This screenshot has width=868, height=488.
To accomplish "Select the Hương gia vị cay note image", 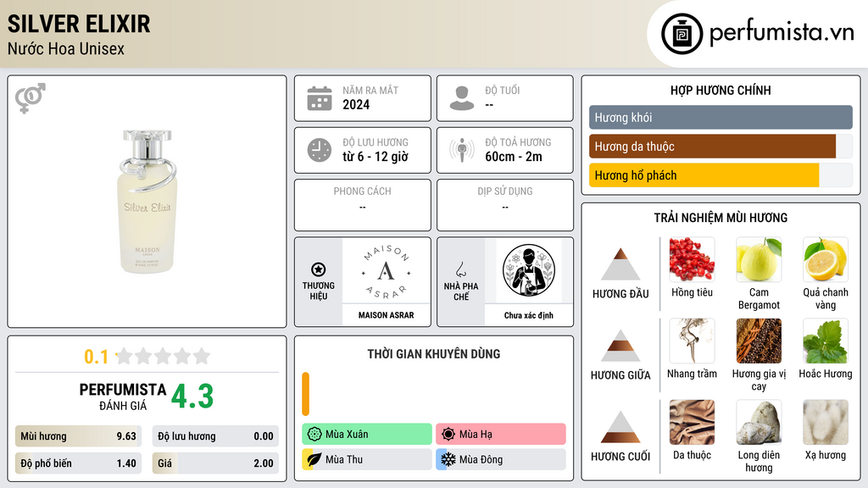I will [759, 341].
